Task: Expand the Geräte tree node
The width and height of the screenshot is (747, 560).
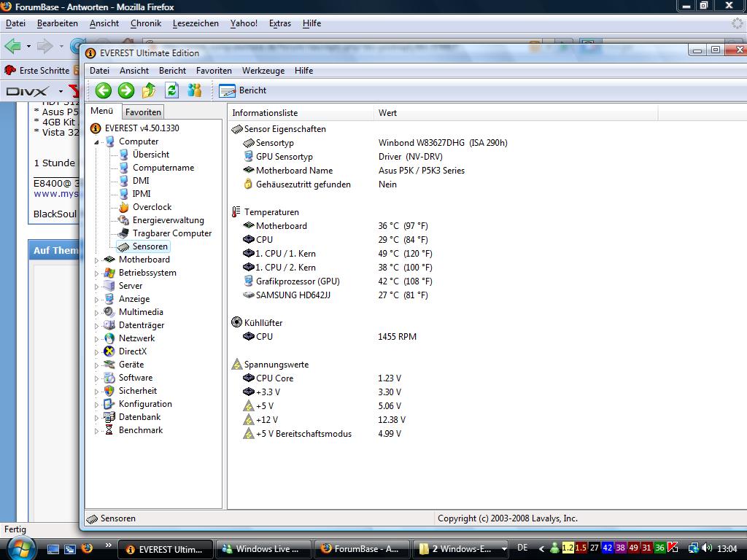Action: [96, 365]
